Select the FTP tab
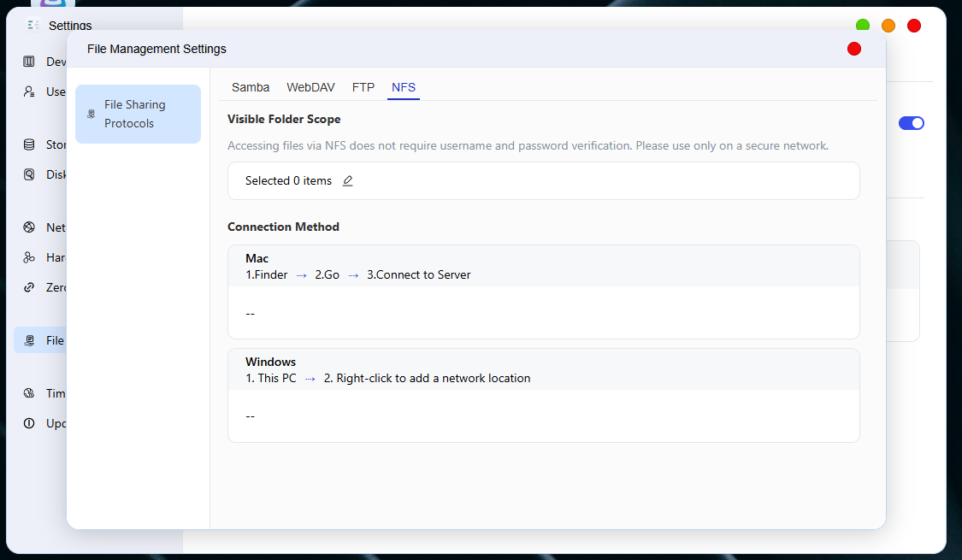 pos(363,87)
